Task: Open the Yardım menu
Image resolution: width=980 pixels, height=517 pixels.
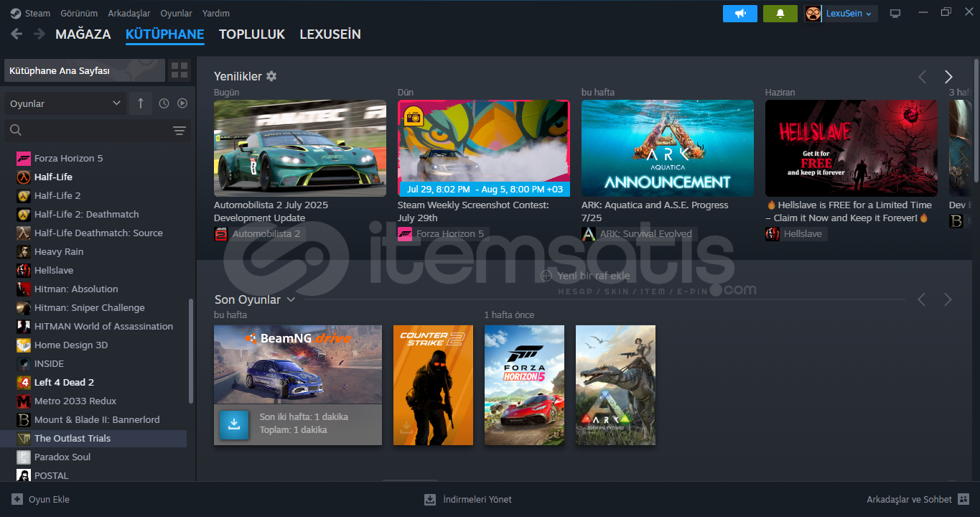Action: point(216,13)
